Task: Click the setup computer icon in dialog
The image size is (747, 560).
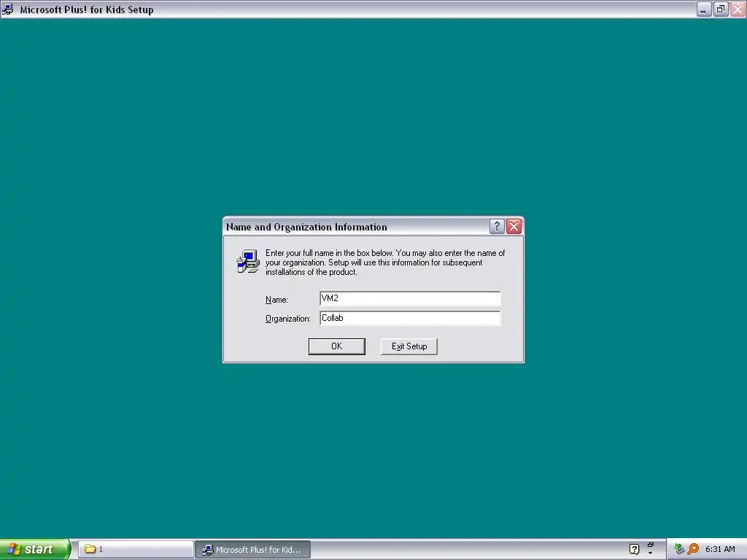Action: click(x=248, y=262)
